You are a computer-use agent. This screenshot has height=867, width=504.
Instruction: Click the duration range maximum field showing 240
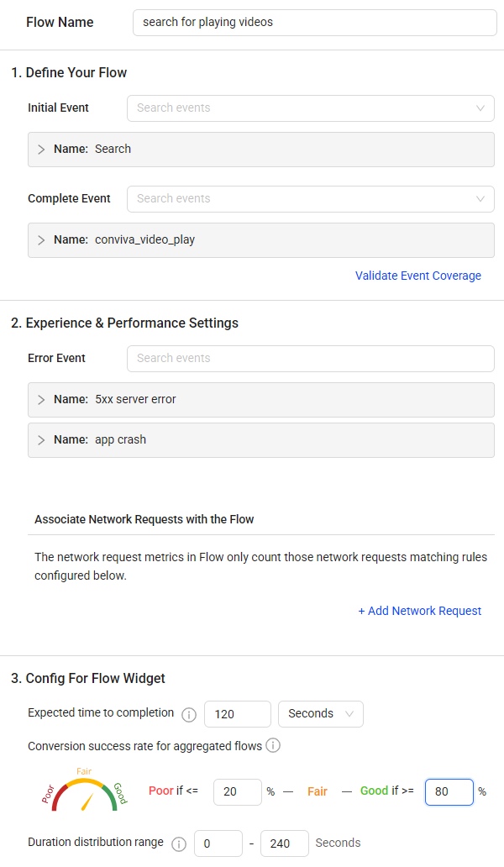(x=285, y=843)
